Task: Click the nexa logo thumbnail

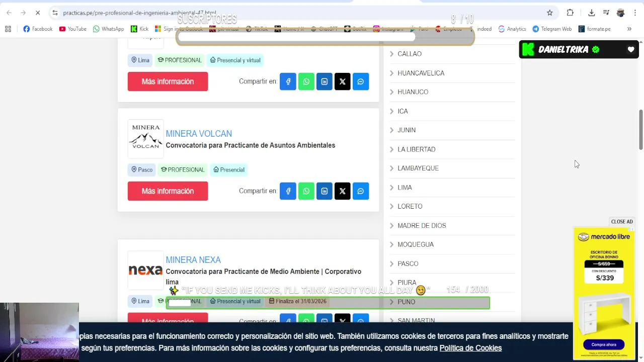Action: tap(145, 270)
